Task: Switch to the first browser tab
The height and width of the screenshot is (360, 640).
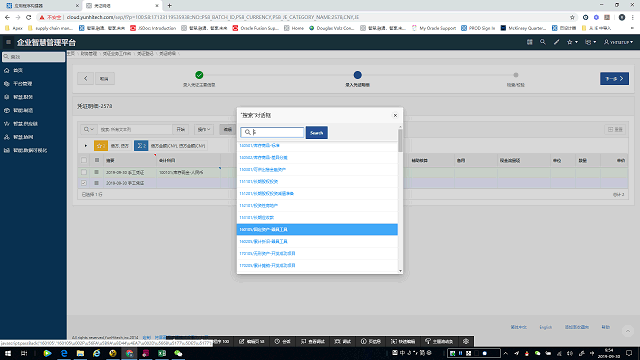Action: click(x=41, y=6)
